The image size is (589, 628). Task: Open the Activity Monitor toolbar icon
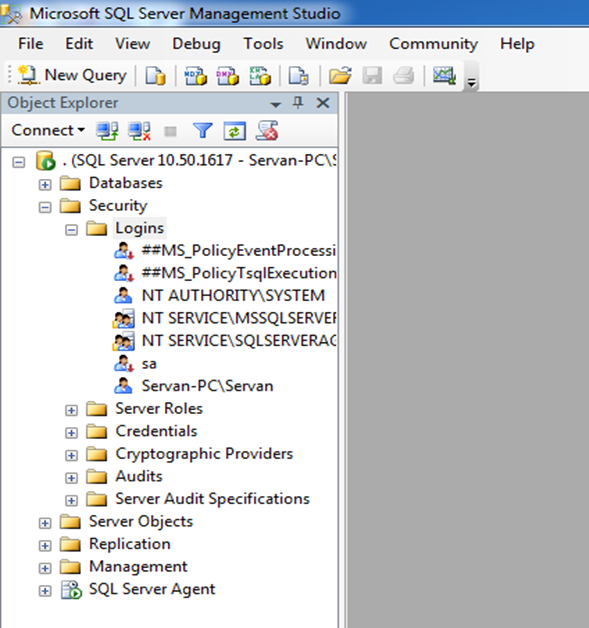(444, 75)
